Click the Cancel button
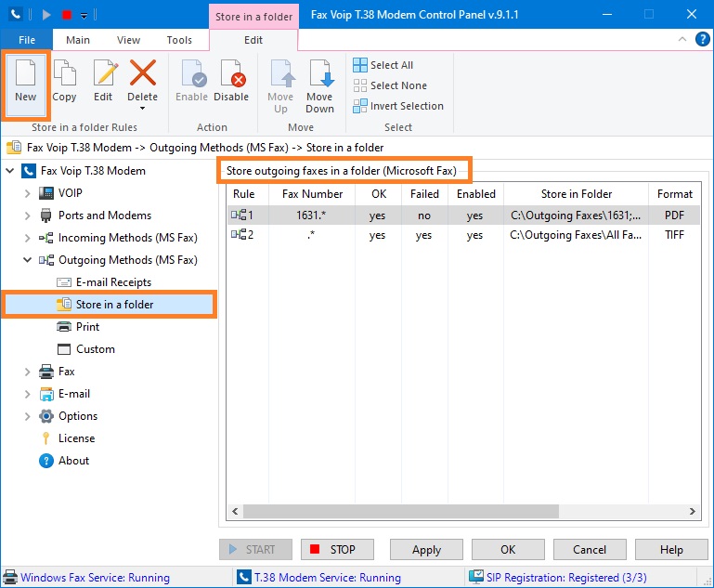This screenshot has width=714, height=588. [x=590, y=550]
